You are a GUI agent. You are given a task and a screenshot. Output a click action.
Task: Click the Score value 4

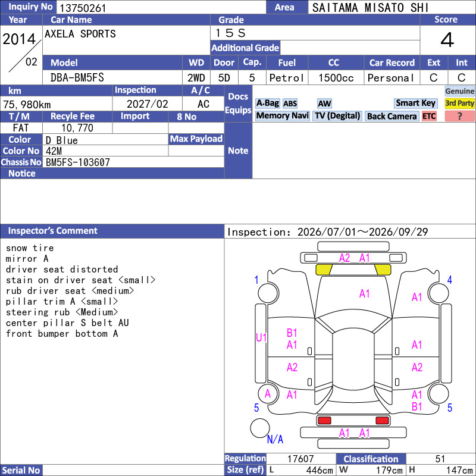[x=447, y=40]
